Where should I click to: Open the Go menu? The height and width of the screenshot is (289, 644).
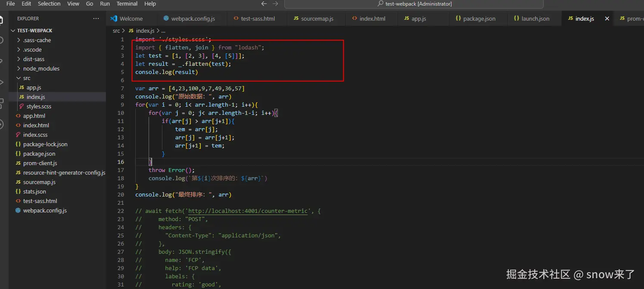pyautogui.click(x=90, y=3)
